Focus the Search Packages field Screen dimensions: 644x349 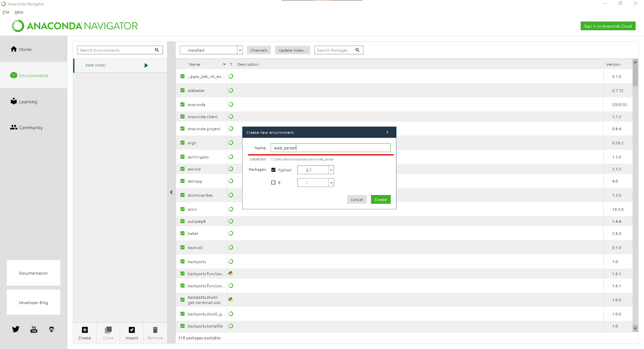click(339, 50)
